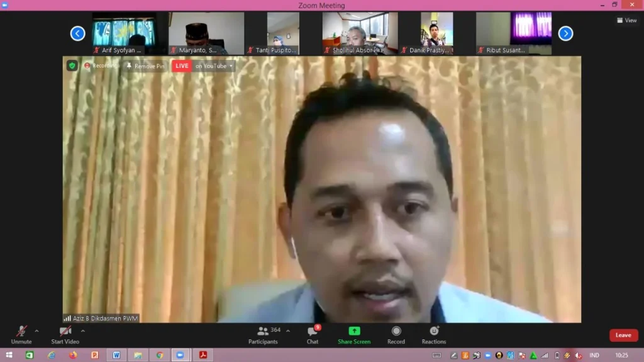This screenshot has width=644, height=362.
Task: Click the green encryption shield icon
Action: tap(72, 65)
